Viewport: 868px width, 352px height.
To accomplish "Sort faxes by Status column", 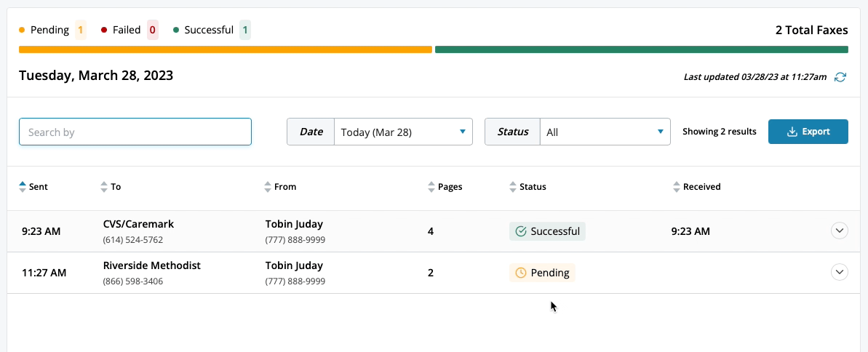I will (x=528, y=187).
